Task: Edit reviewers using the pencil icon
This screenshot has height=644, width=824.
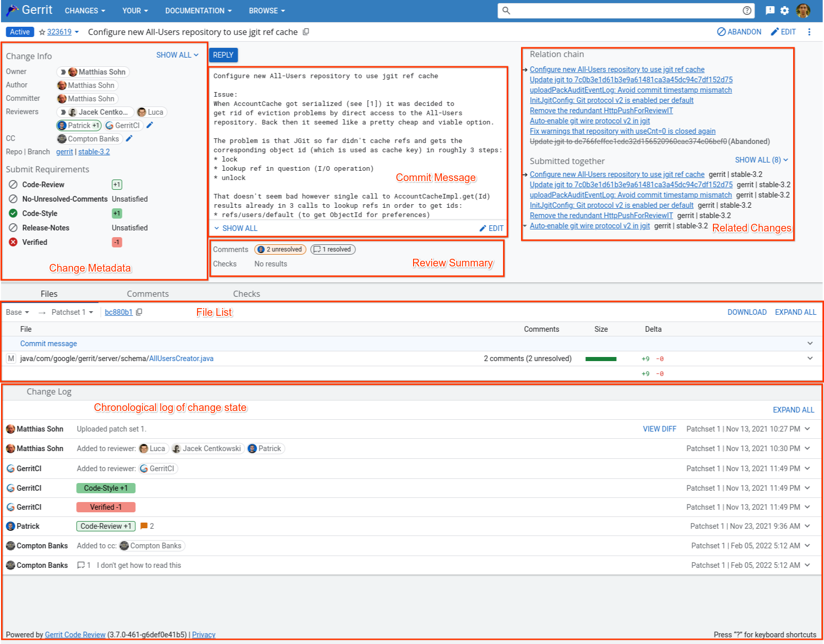Action: [149, 125]
